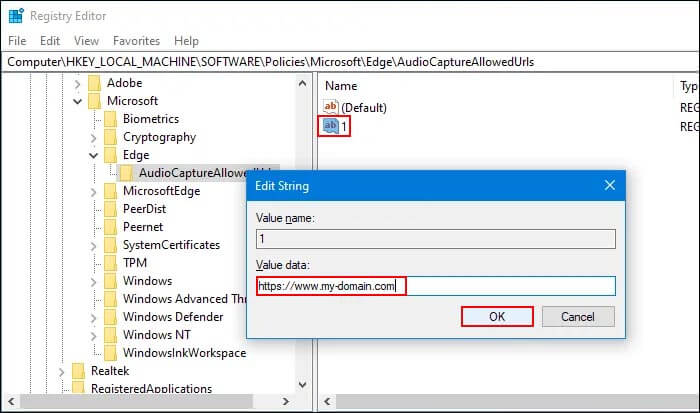Click the Registry Editor app icon

16,16
